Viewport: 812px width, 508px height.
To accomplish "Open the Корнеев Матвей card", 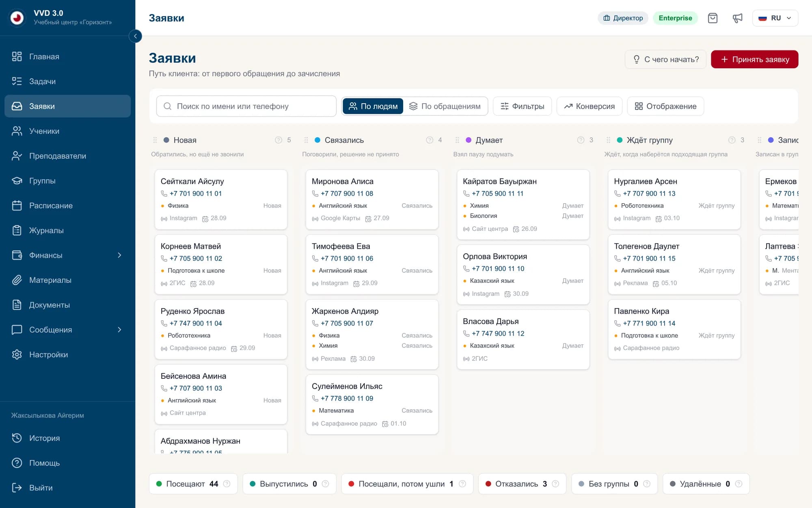I will point(221,265).
